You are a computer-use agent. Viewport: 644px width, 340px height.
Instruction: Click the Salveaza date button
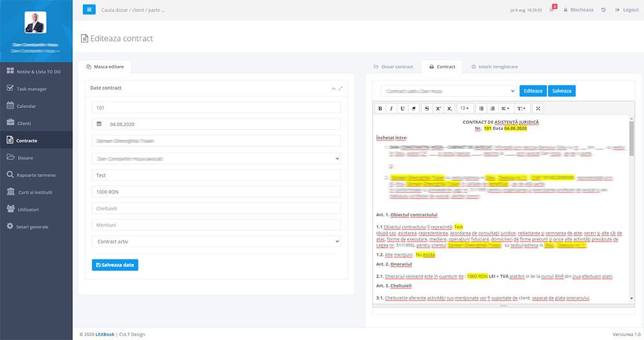coord(115,265)
